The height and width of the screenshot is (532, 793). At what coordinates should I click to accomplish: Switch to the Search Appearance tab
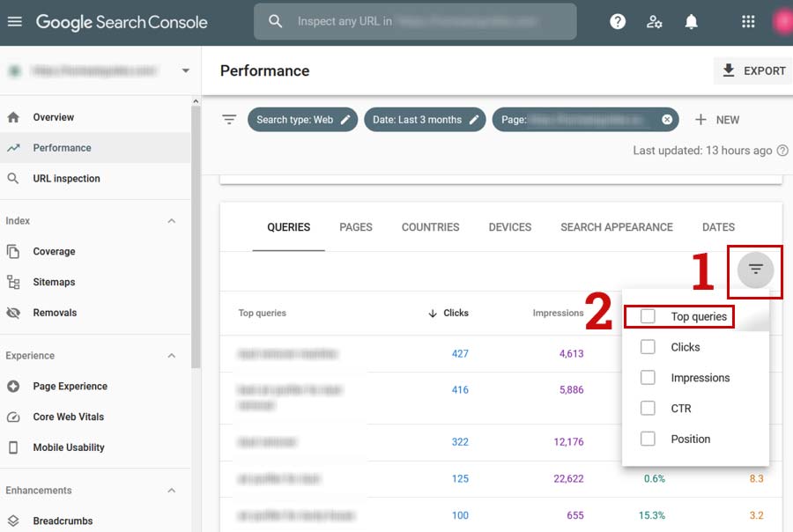pyautogui.click(x=617, y=227)
